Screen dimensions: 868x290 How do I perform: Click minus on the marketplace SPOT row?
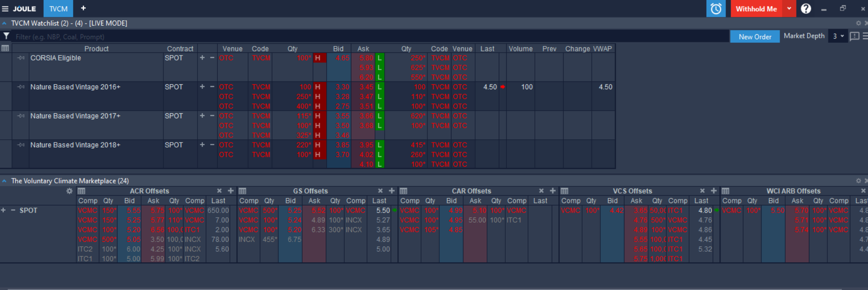[x=13, y=210]
